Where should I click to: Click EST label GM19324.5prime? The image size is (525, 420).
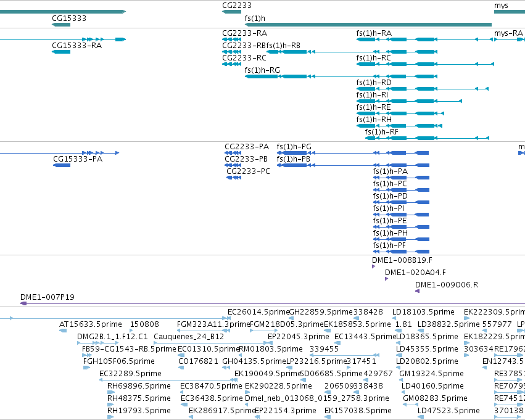coord(432,374)
